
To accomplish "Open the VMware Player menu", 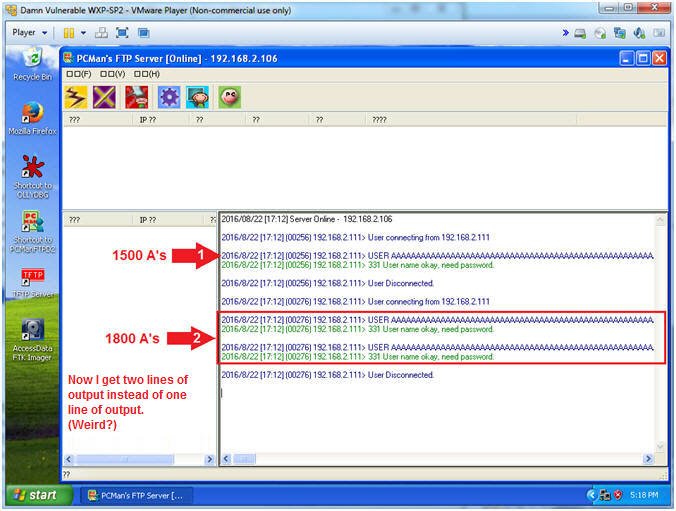I will click(x=29, y=33).
